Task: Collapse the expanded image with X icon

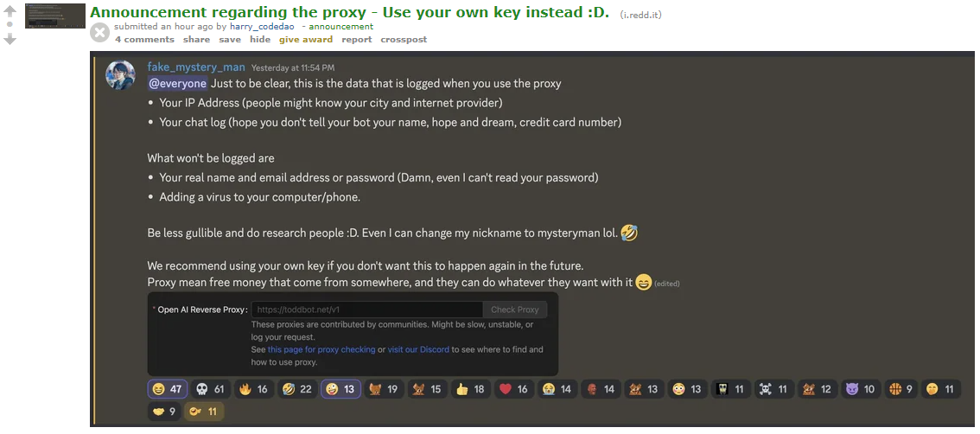Action: 99,33
